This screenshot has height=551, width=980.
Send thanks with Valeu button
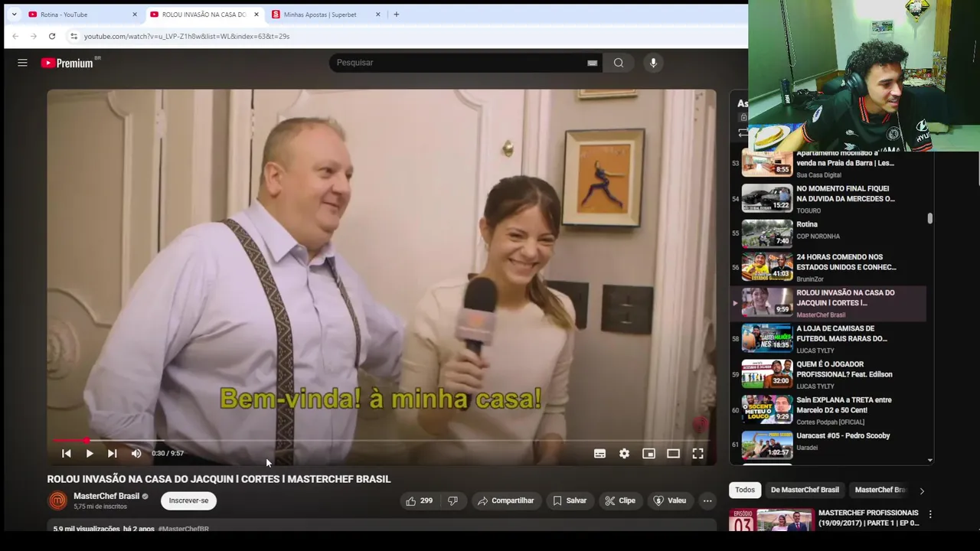[670, 500]
